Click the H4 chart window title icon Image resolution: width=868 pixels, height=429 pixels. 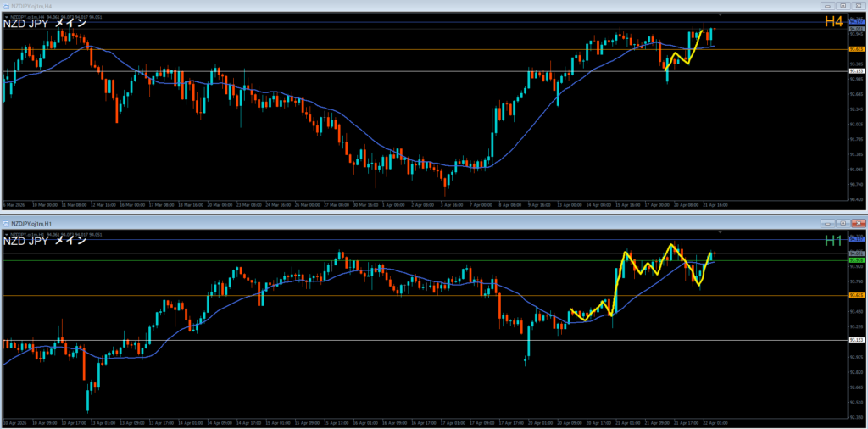pos(6,6)
